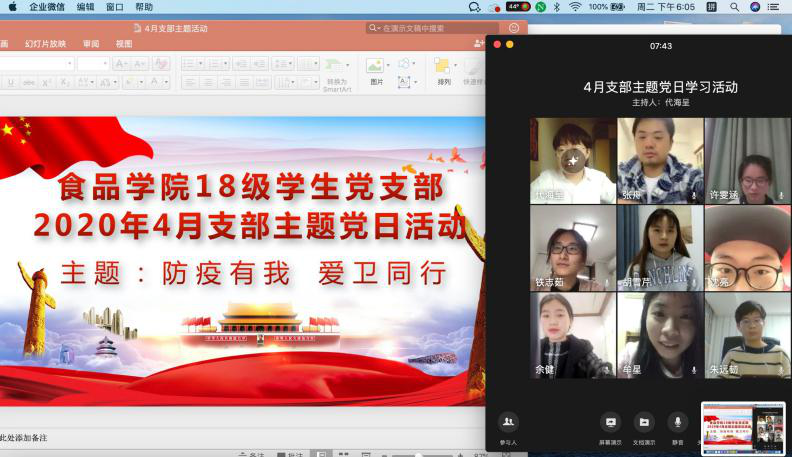Switch to the 审阅 ribbon tab
The width and height of the screenshot is (792, 457).
[x=91, y=44]
